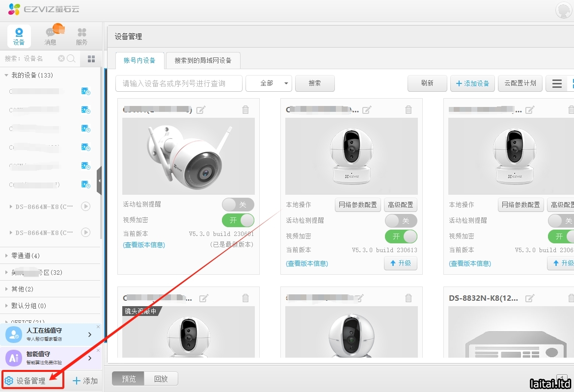Click 设备管理 gear icon at bottom left
Image resolution: width=574 pixels, height=392 pixels.
8,381
